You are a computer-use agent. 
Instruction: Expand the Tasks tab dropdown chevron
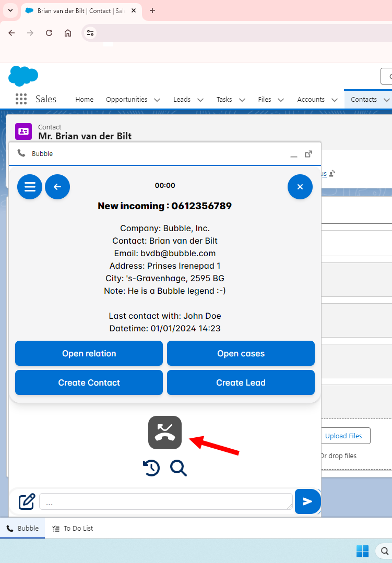coord(242,100)
